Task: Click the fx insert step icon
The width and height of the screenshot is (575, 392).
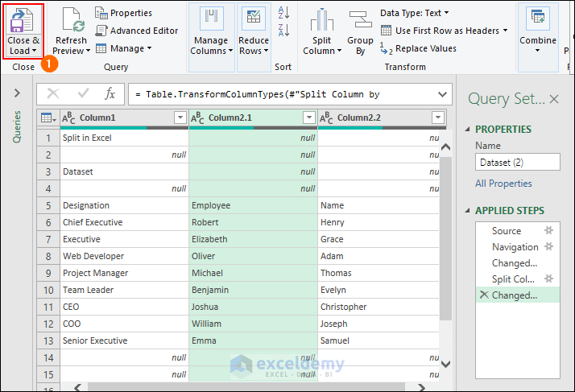Action: [x=110, y=94]
